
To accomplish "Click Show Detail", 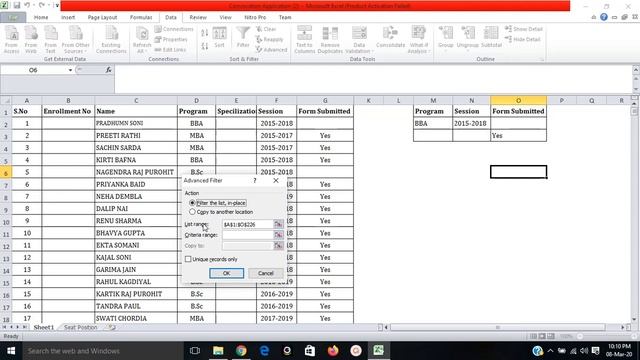I will click(524, 29).
